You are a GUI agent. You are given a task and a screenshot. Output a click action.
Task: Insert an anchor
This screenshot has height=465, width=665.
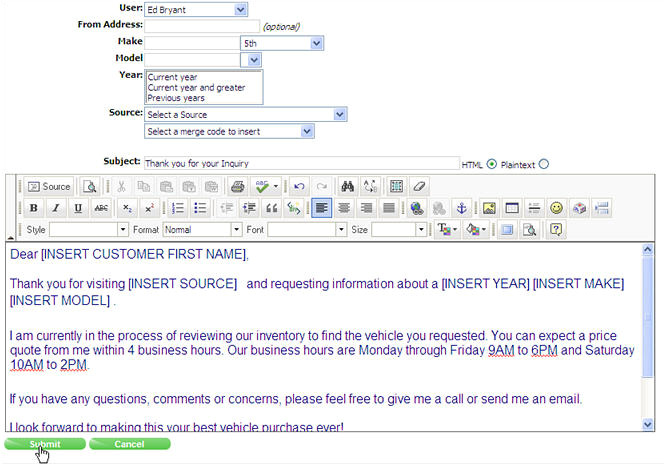point(461,208)
